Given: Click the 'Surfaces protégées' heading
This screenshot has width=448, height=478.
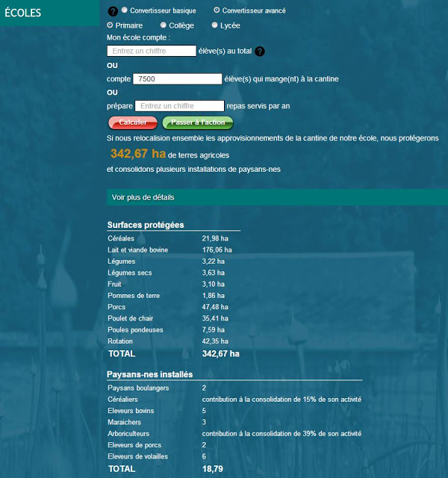Looking at the screenshot, I should (x=146, y=225).
